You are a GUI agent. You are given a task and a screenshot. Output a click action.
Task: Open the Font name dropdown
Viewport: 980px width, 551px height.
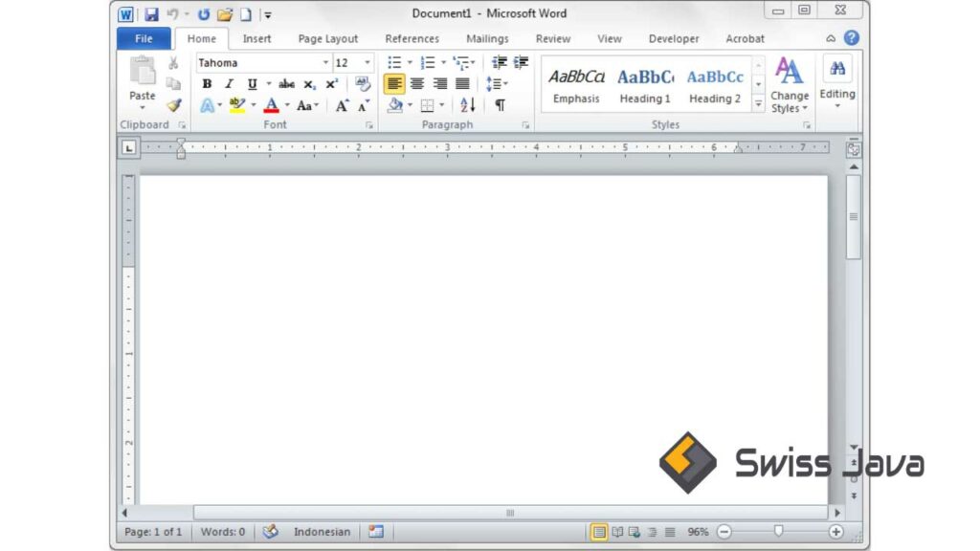[325, 62]
